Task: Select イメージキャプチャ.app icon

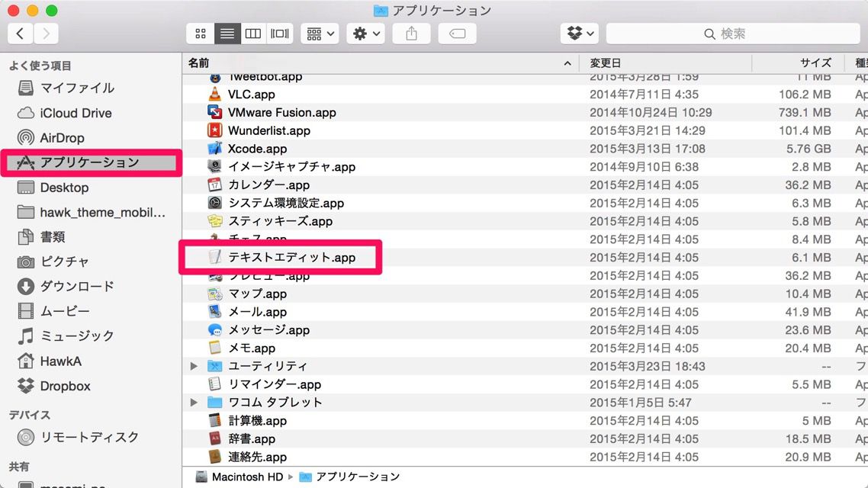Action: tap(215, 166)
